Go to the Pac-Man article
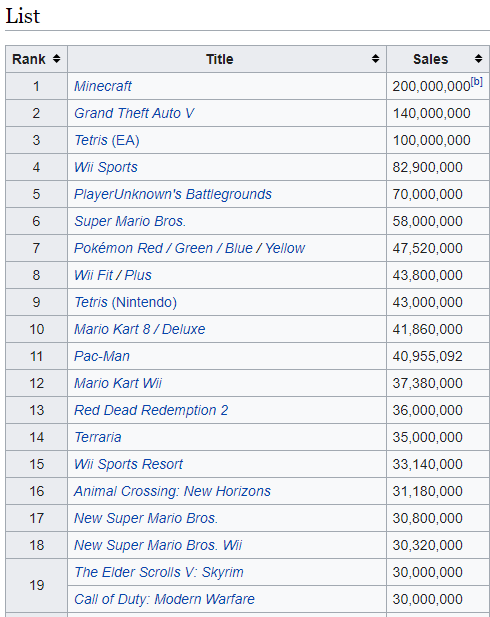Image resolution: width=490 pixels, height=617 pixels. [x=102, y=356]
